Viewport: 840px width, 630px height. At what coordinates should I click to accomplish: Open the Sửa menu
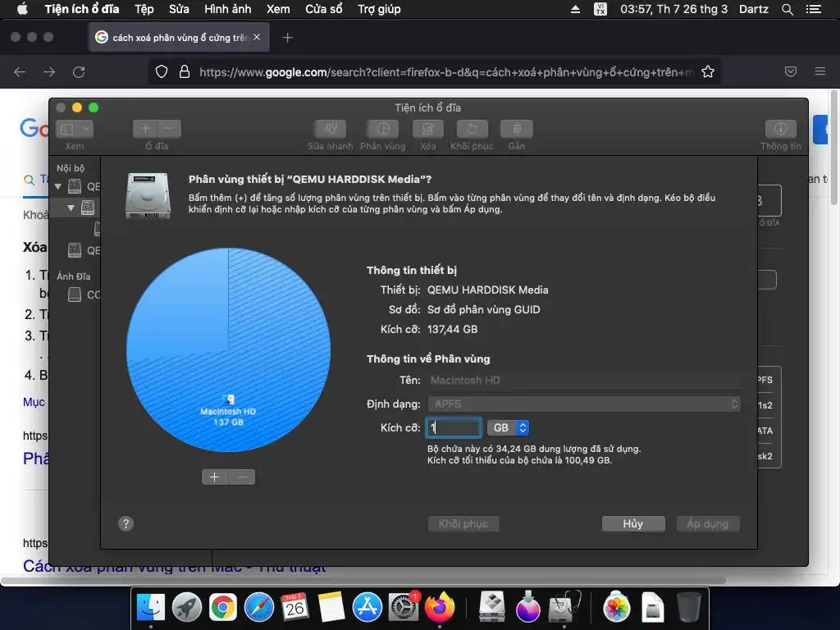pyautogui.click(x=179, y=9)
